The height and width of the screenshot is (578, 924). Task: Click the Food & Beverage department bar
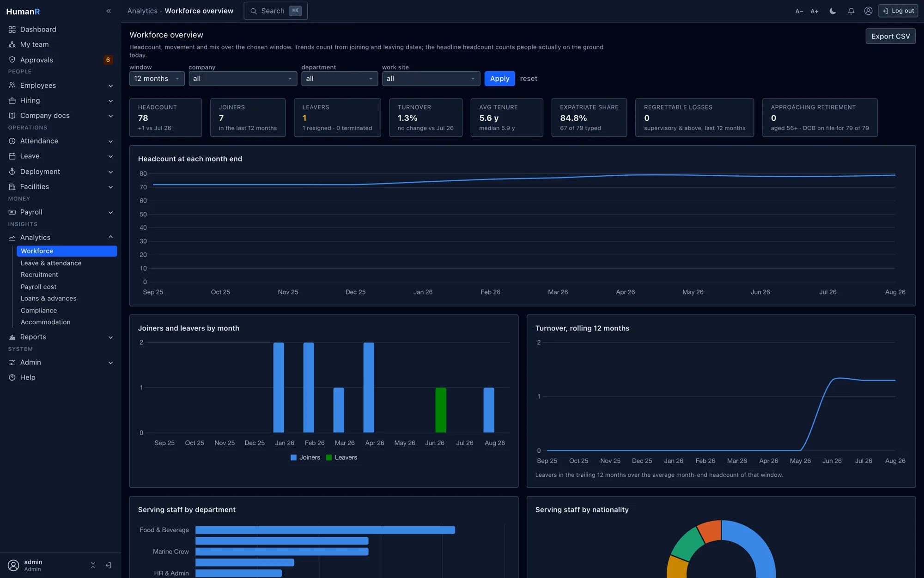pyautogui.click(x=325, y=530)
